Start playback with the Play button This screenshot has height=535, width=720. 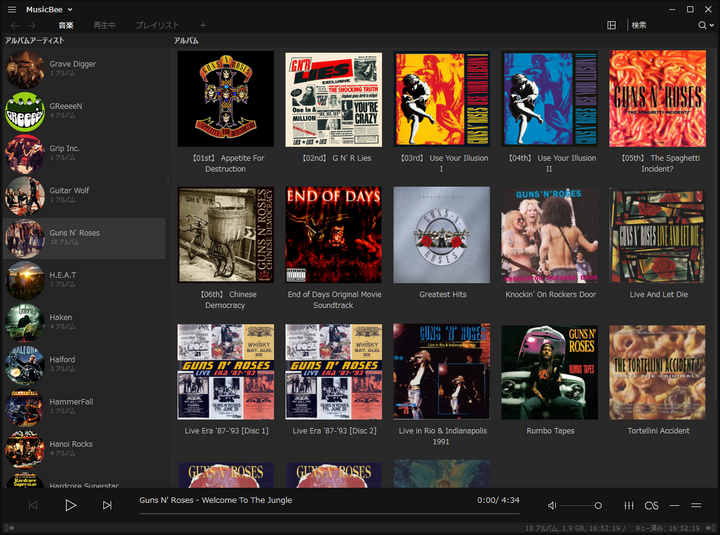click(70, 505)
